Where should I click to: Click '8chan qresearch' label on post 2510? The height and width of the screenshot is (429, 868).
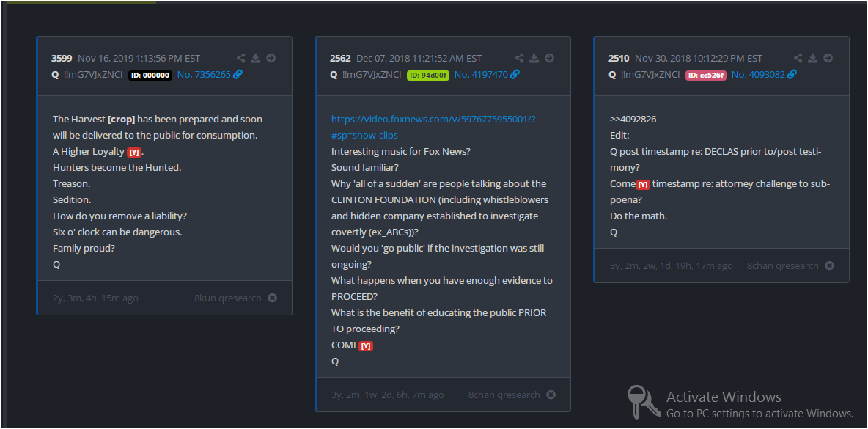783,265
